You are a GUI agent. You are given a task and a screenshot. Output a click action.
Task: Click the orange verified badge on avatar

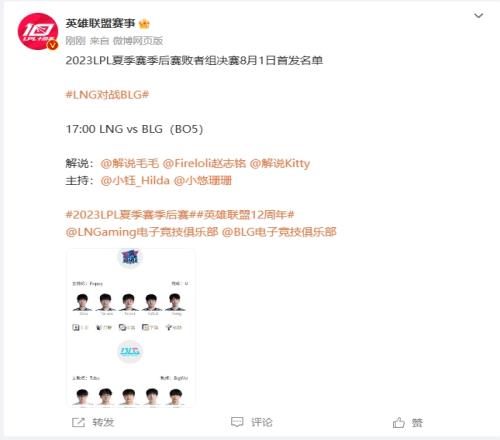52,45
